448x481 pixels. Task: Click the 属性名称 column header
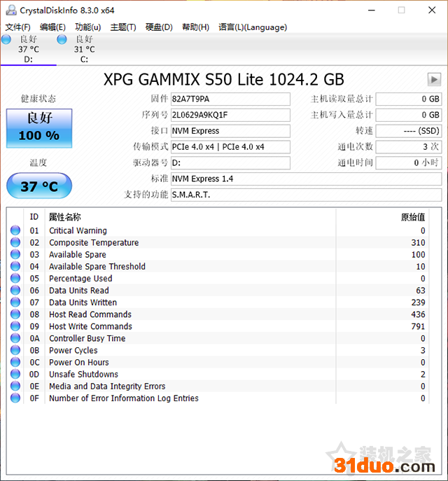[x=65, y=217]
